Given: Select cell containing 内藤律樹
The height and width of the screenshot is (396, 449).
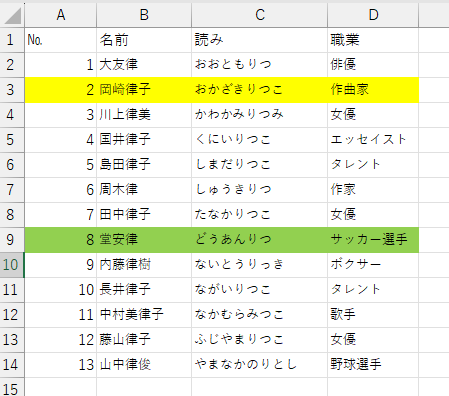Looking at the screenshot, I should tap(144, 265).
